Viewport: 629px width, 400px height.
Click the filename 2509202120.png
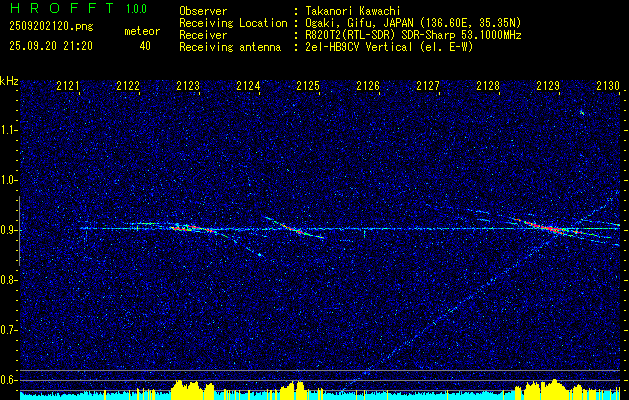coord(51,27)
